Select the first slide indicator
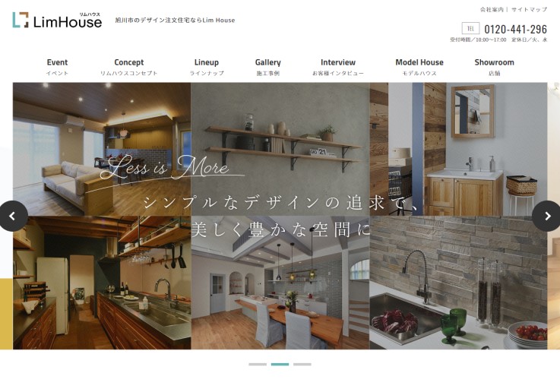This screenshot has height=392, width=560. click(x=258, y=364)
